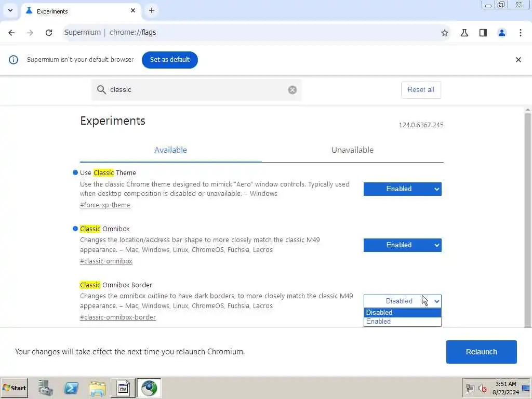Close the Experiments tab
Image resolution: width=532 pixels, height=399 pixels.
133,10
